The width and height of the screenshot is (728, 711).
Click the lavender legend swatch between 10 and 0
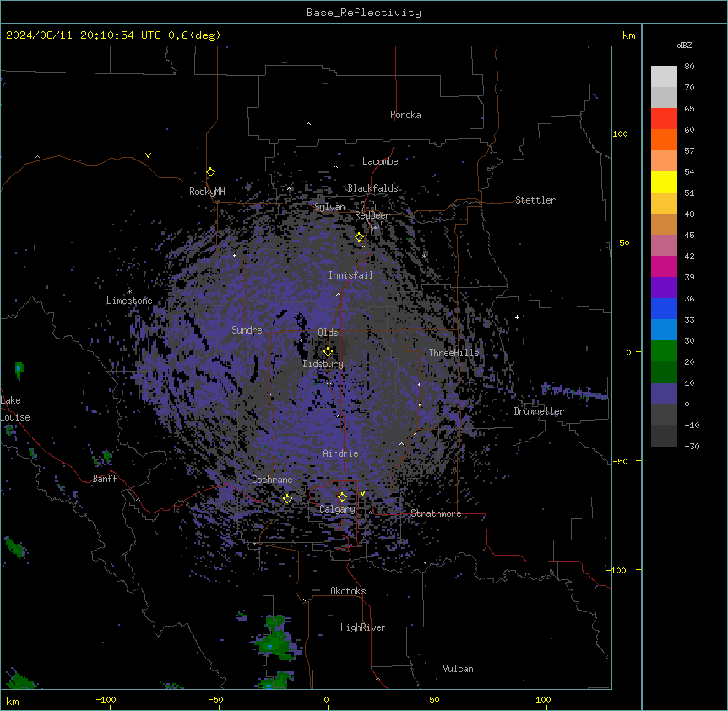click(x=664, y=393)
